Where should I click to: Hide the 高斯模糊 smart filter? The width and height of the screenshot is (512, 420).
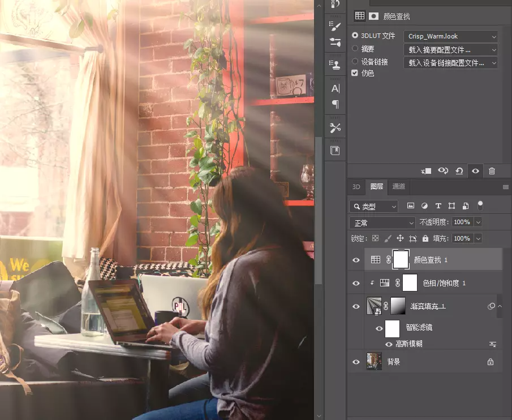pyautogui.click(x=389, y=344)
